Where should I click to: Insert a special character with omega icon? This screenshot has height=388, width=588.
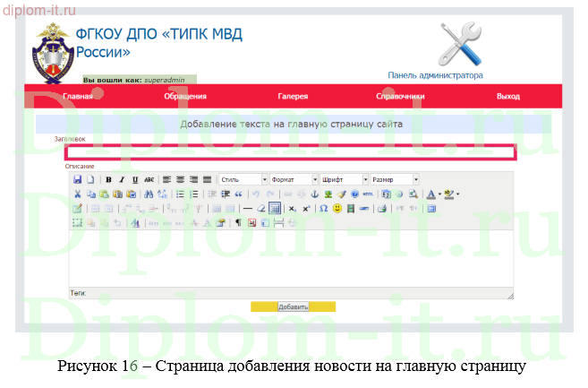323,208
